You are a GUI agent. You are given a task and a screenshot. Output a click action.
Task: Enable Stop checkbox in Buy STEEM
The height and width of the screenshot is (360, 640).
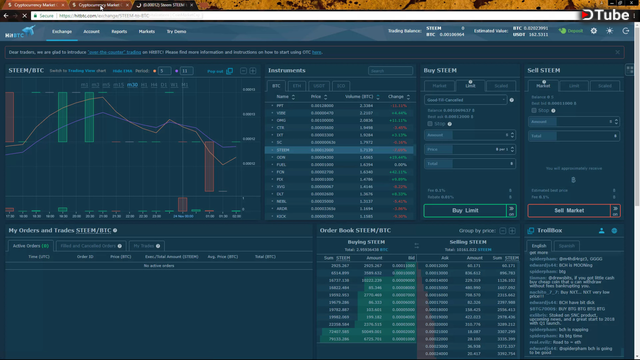[430, 124]
